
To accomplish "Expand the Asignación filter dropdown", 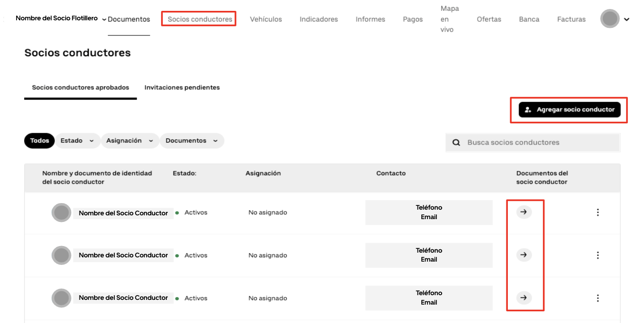I will pos(130,141).
